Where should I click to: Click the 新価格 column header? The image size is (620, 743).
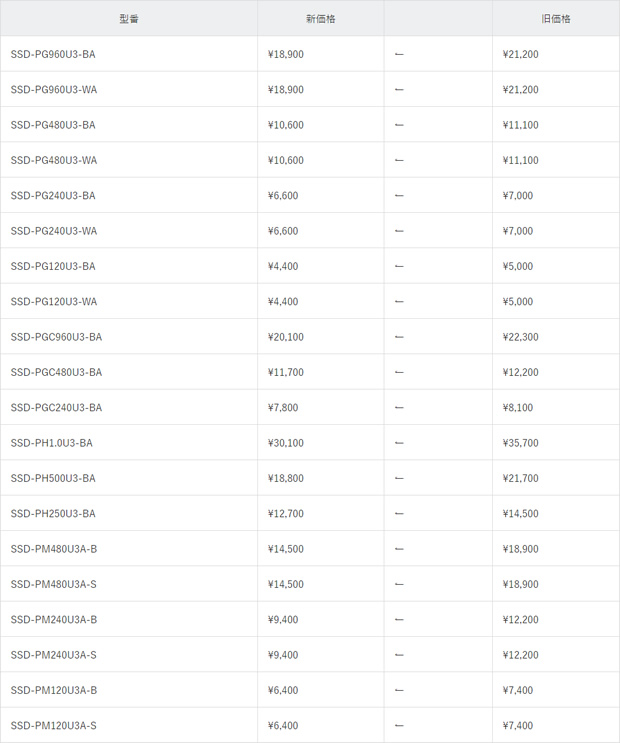coord(320,19)
